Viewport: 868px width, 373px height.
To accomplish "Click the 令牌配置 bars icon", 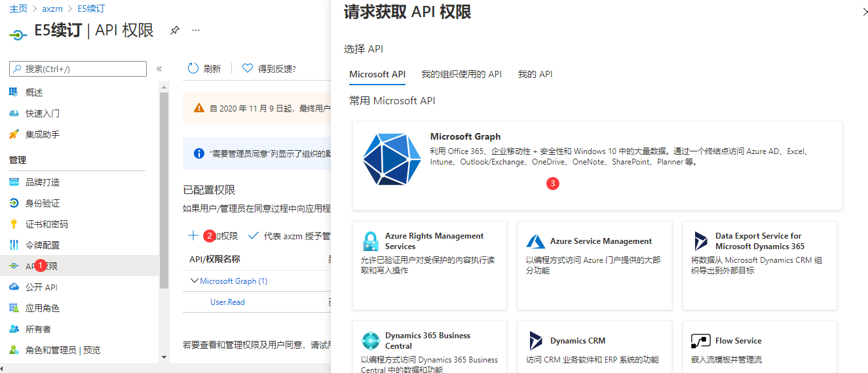I will click(x=14, y=245).
